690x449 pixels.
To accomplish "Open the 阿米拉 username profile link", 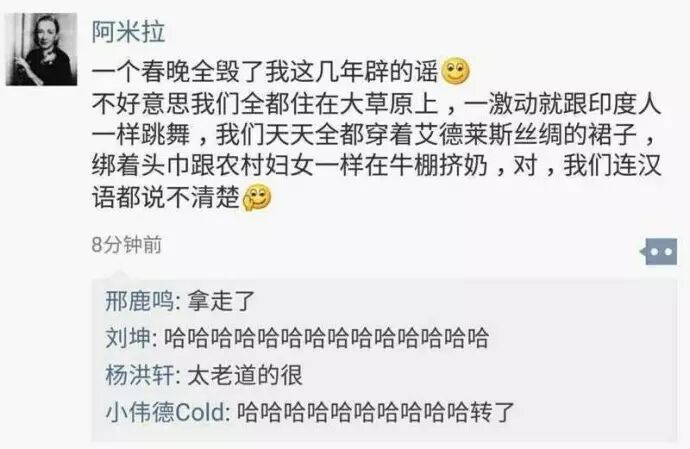I will click(x=128, y=32).
